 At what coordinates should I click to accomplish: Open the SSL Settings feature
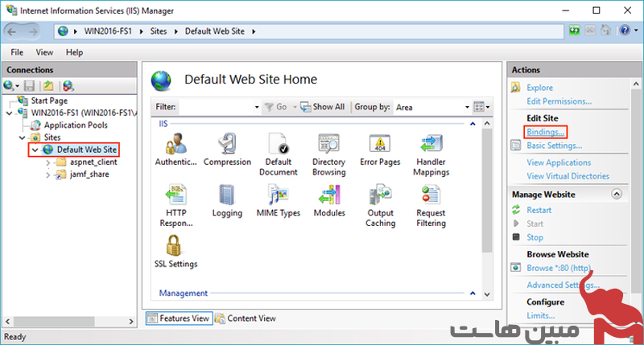[x=175, y=251]
